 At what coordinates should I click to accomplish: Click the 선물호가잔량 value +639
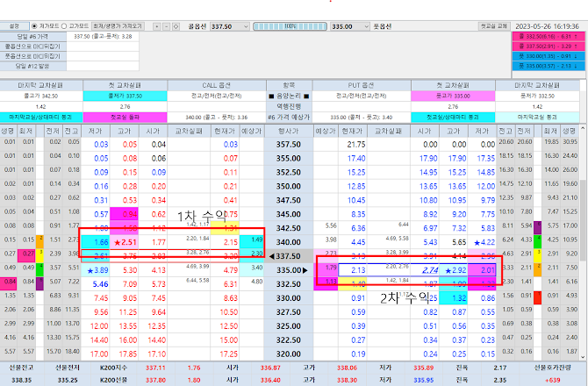click(x=553, y=380)
